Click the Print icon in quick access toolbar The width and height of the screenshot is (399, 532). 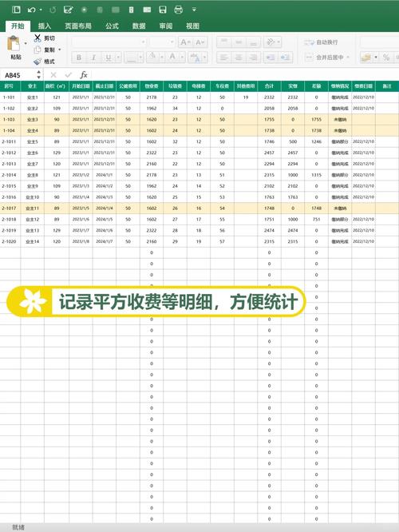coord(178,10)
